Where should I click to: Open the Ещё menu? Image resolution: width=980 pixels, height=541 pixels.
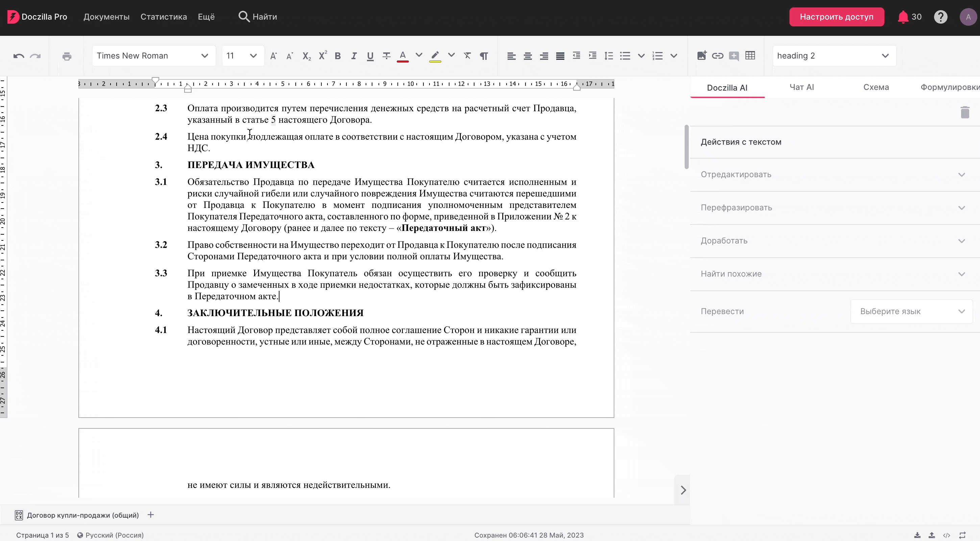tap(206, 17)
